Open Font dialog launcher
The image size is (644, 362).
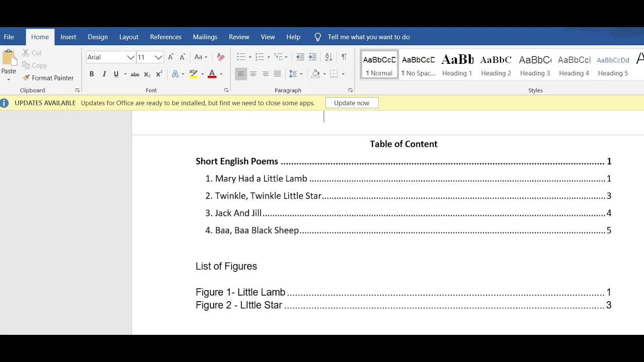[226, 90]
